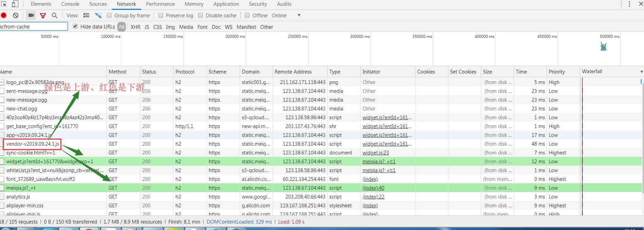Open the network search magnifier icon

54,15
